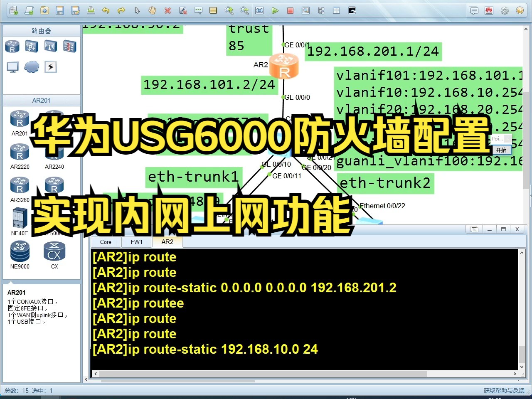
Task: Start all devices with green play button
Action: [x=275, y=10]
